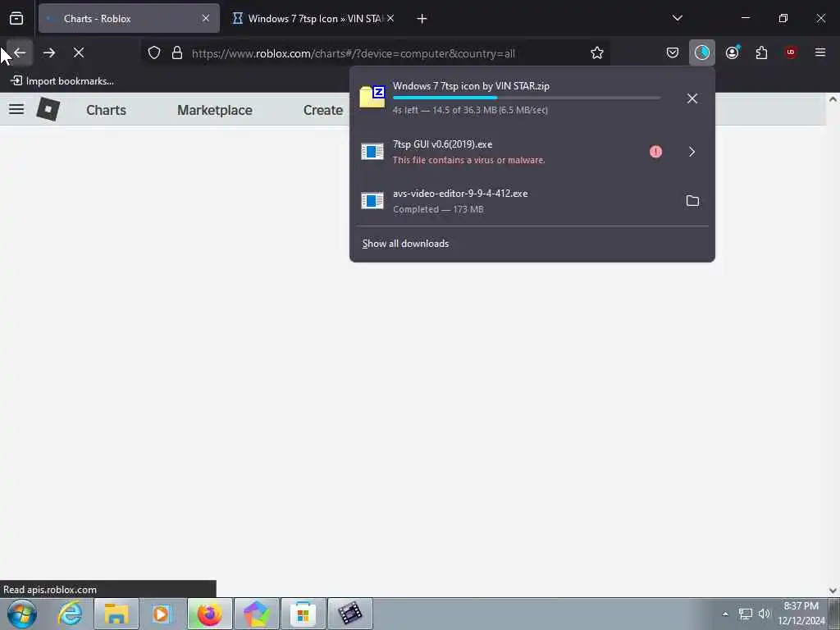The width and height of the screenshot is (840, 630).
Task: Open uBlock Origin extension icon
Action: click(791, 53)
